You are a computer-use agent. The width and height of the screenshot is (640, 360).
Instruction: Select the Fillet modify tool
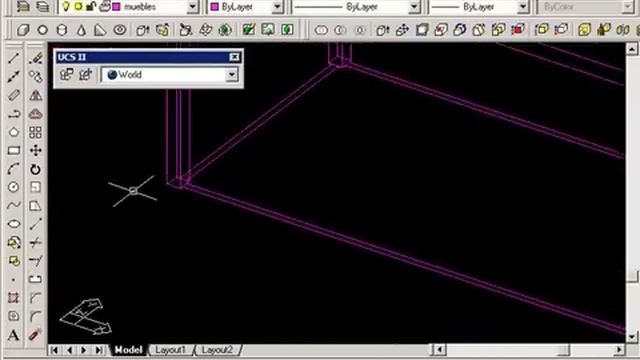coord(36,316)
